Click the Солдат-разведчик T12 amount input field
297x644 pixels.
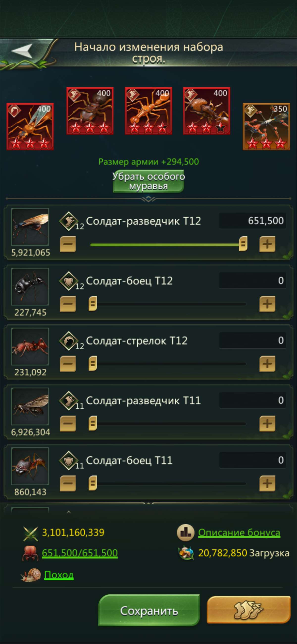(252, 221)
